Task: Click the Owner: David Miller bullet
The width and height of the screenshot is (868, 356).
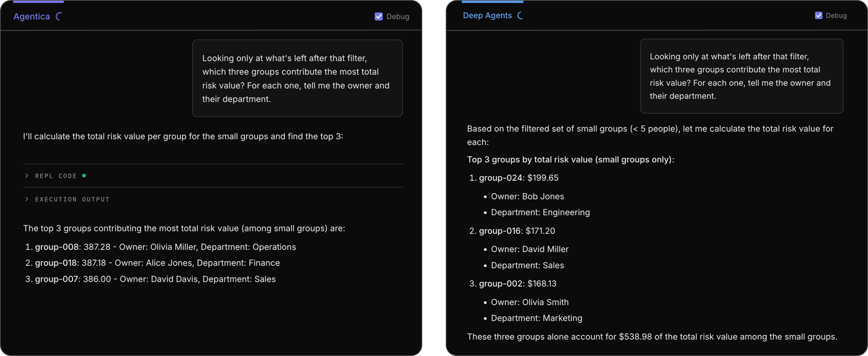Action: click(x=529, y=249)
